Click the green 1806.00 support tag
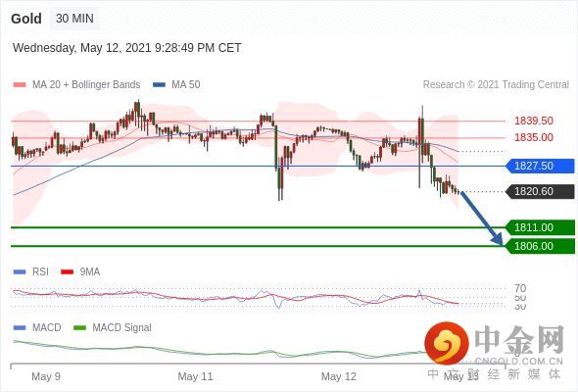The width and height of the screenshot is (578, 392). click(540, 246)
